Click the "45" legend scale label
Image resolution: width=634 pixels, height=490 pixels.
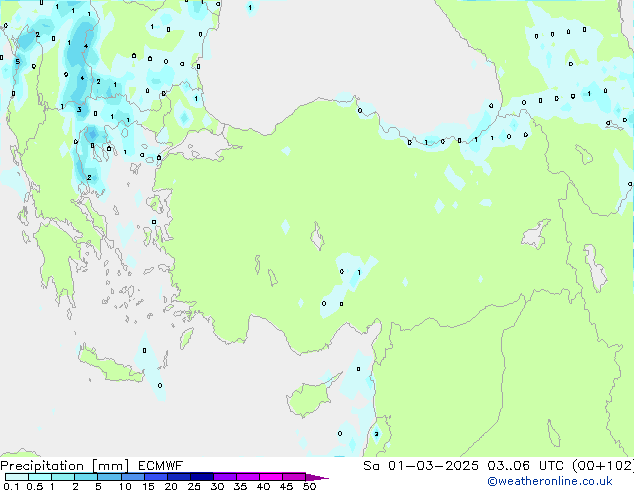coord(286,486)
